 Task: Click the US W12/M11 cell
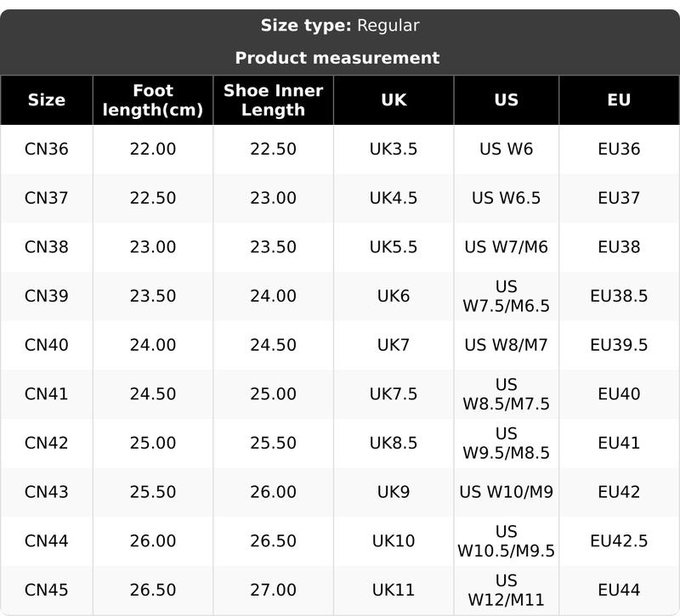pyautogui.click(x=506, y=590)
